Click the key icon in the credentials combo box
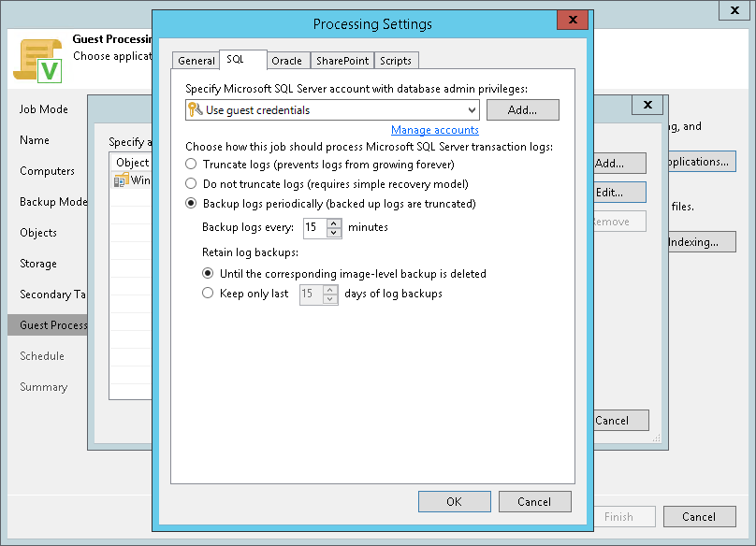 click(x=195, y=109)
